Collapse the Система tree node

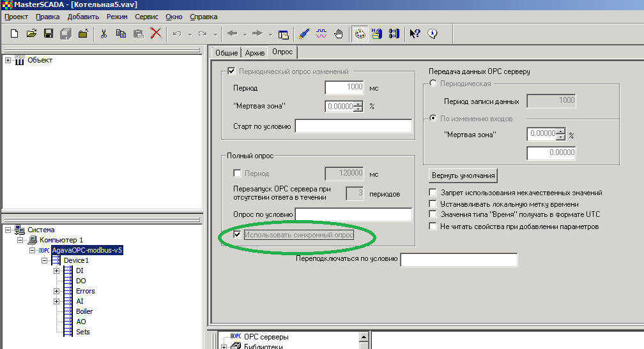coord(8,230)
